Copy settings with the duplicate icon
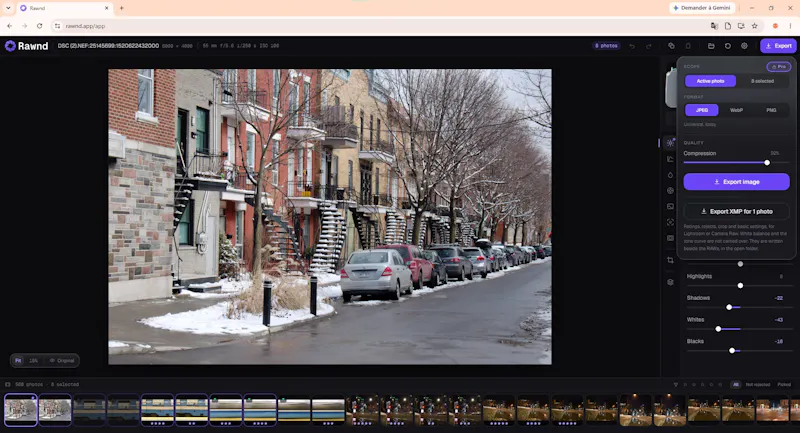The height and width of the screenshot is (433, 800). point(671,46)
